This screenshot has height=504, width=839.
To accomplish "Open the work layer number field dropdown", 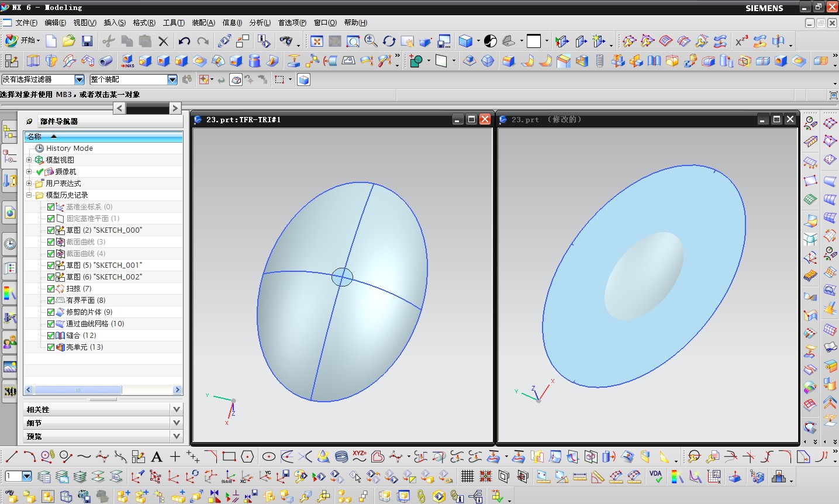I will click(x=26, y=477).
